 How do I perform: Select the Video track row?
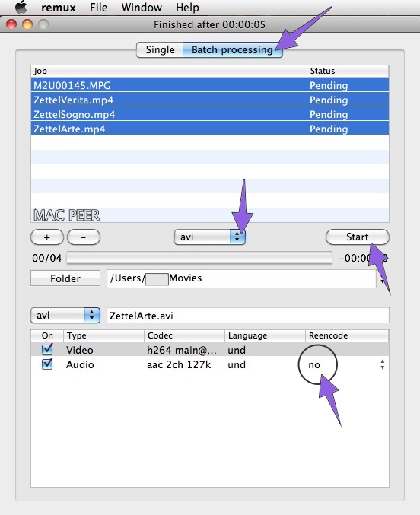coord(210,349)
